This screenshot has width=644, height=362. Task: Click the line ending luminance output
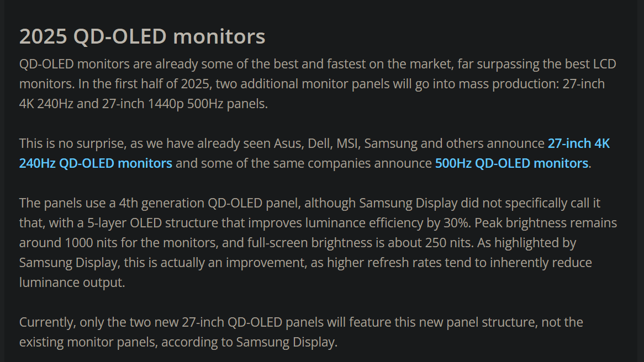coord(72,283)
